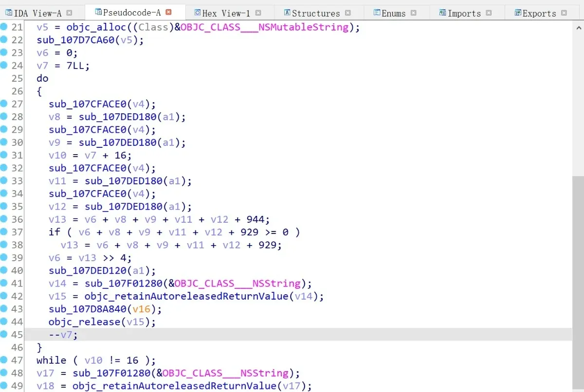
Task: Click the 'while' keyword on line 47
Action: tap(51, 360)
